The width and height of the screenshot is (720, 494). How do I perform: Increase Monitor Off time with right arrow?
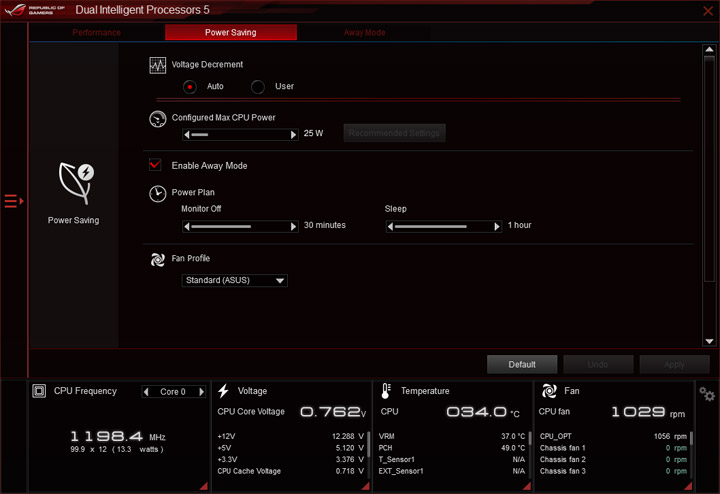point(293,226)
